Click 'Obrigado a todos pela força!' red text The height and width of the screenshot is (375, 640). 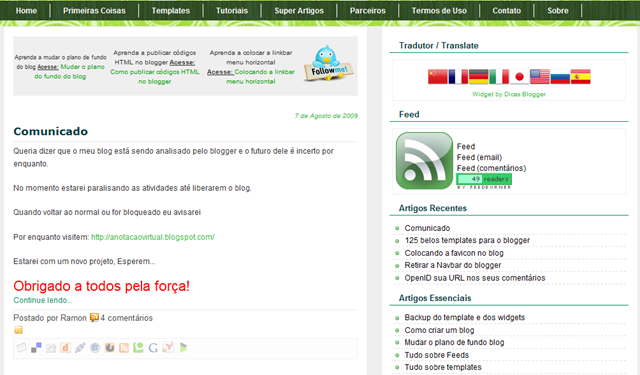[x=102, y=286]
